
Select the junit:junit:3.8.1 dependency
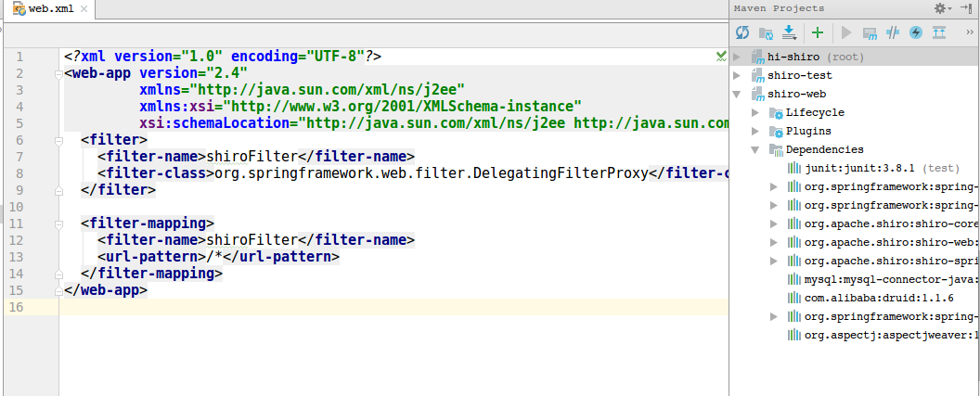tap(855, 168)
